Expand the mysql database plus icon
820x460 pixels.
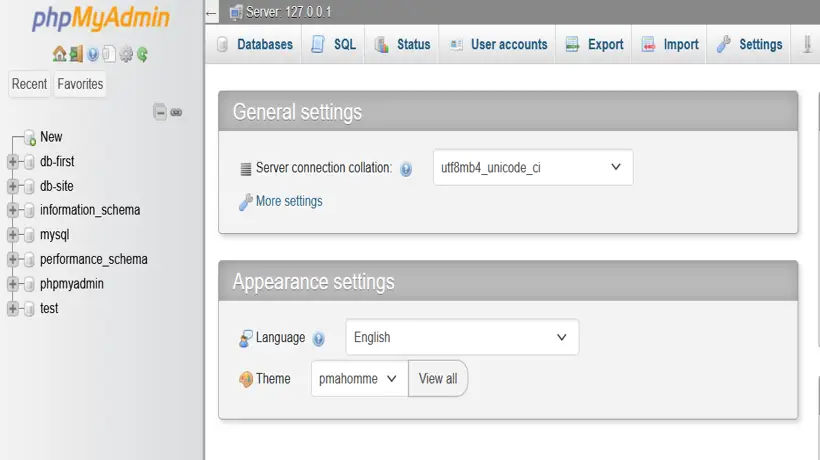[x=13, y=235]
